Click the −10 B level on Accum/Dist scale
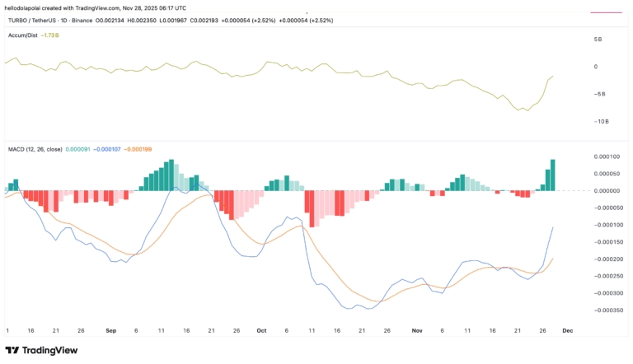The image size is (633, 364). pyautogui.click(x=601, y=122)
